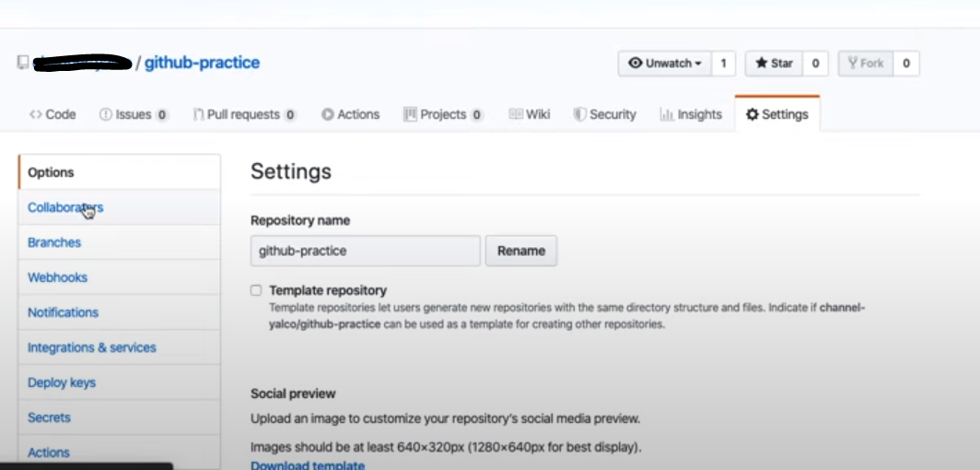
Task: Click the Repository name input field
Action: (x=366, y=251)
